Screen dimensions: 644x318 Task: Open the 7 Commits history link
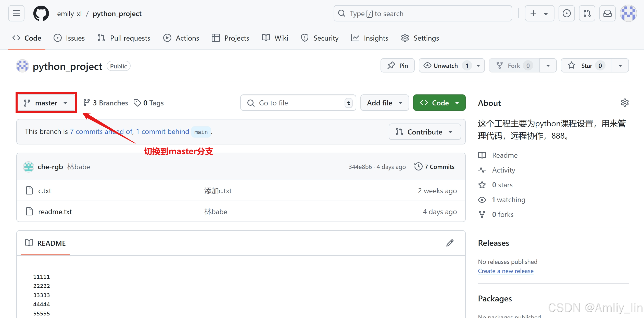point(435,167)
